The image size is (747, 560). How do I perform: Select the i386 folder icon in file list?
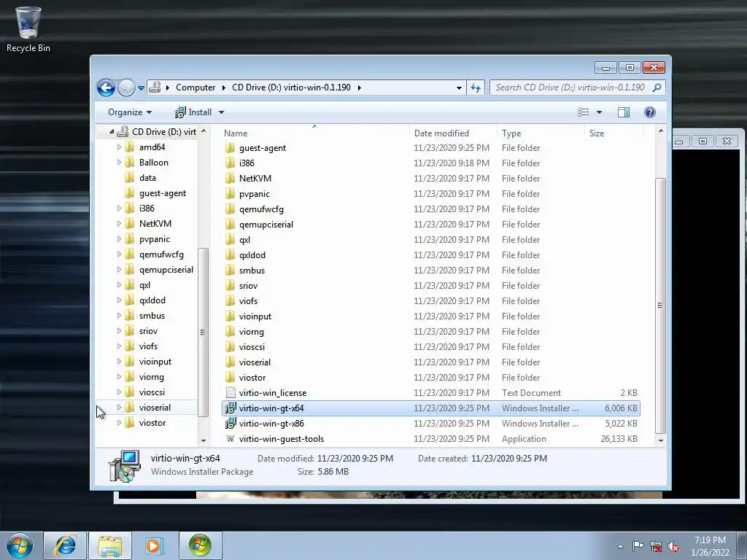click(230, 163)
